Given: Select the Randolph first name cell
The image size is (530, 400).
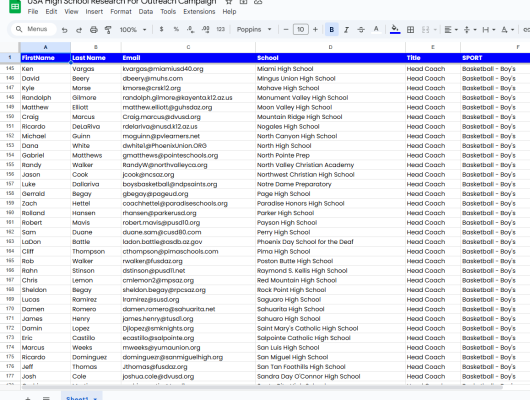Looking at the screenshot, I should point(45,98).
